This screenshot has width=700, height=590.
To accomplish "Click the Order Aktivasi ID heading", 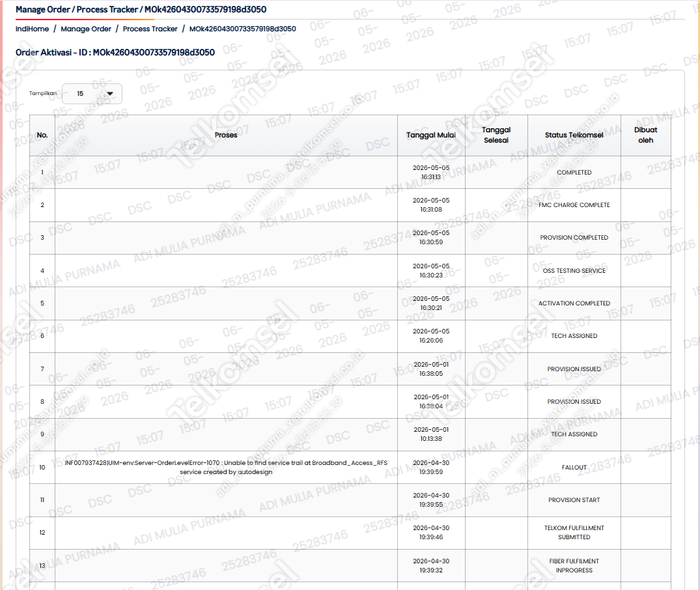I will (x=115, y=53).
